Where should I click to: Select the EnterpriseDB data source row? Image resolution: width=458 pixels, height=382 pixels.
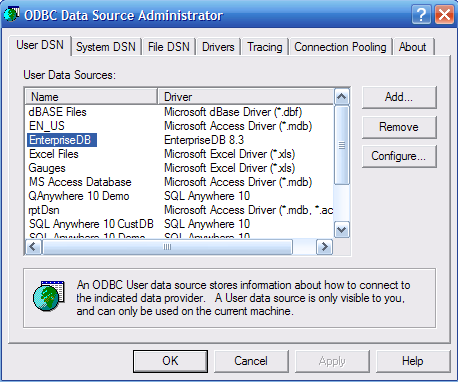[x=62, y=140]
